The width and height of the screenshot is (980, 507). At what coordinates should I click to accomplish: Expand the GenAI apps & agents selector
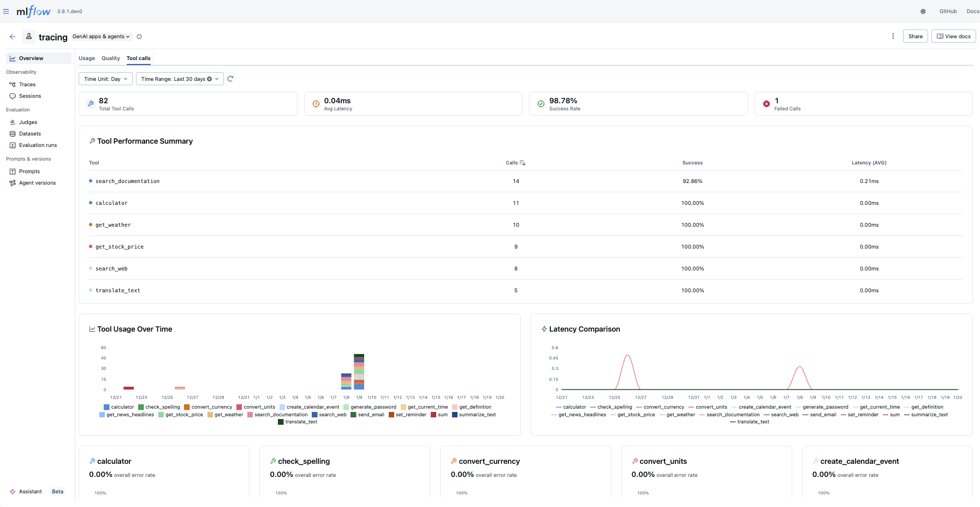pyautogui.click(x=100, y=36)
